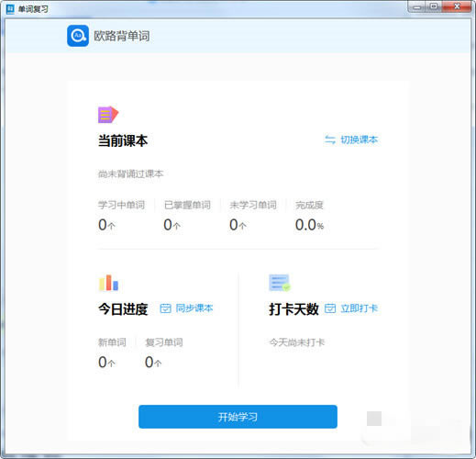476x459 pixels.
Task: Click the 同步课本 link
Action: click(x=194, y=308)
